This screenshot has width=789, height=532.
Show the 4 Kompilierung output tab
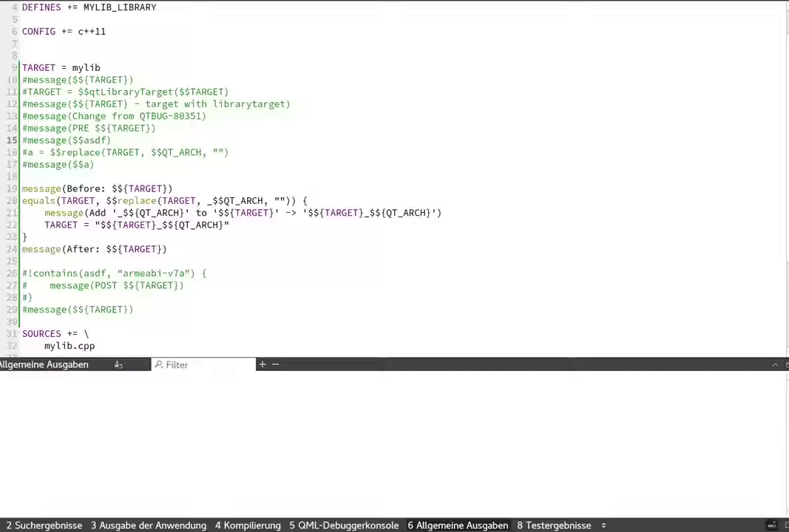pos(248,525)
